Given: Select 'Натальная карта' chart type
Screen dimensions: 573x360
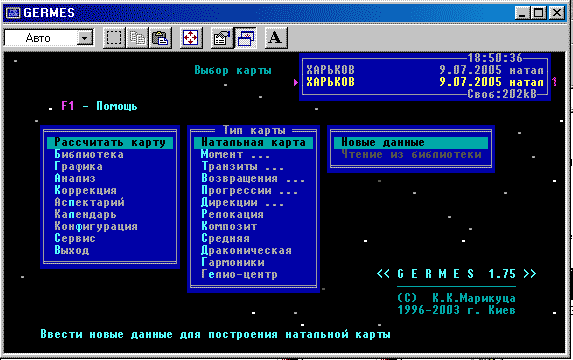Looking at the screenshot, I should pyautogui.click(x=253, y=142).
